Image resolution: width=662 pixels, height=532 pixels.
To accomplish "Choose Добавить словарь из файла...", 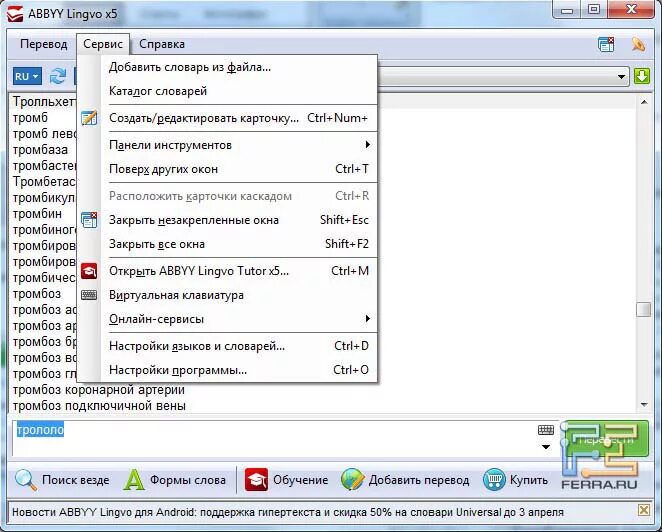I will 239,67.
